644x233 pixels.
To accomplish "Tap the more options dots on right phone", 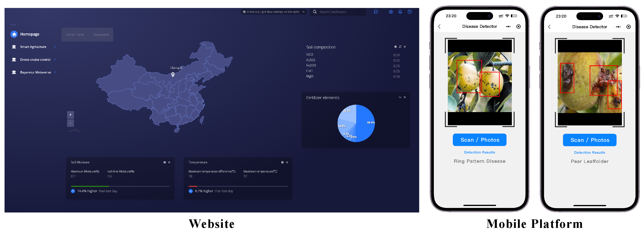I will [x=618, y=27].
